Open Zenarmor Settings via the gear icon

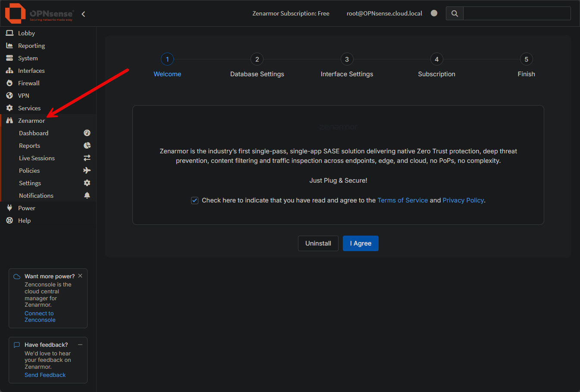(87, 183)
